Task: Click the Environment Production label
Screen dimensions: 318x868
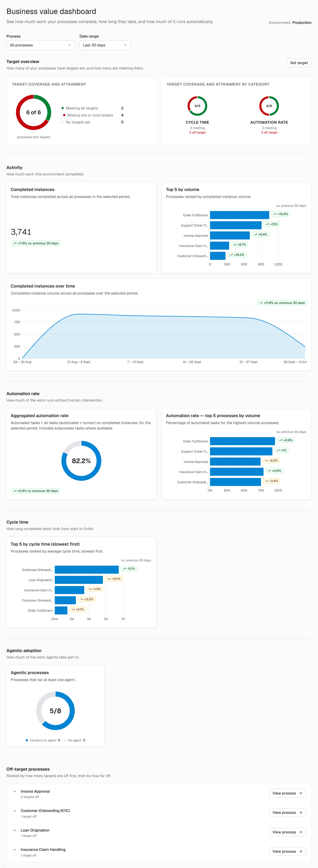Action: [290, 23]
